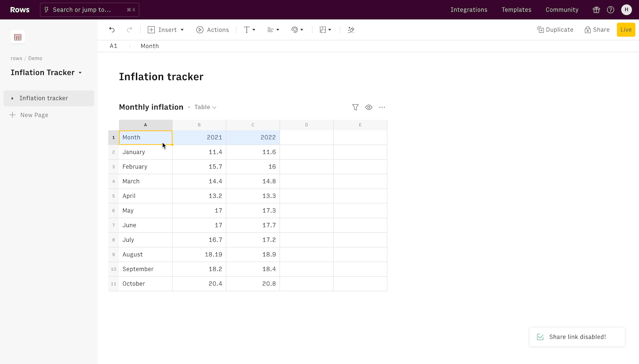Screen dimensions: 639x364
Task: Click the cell with value 20.8
Action: coord(253,284)
